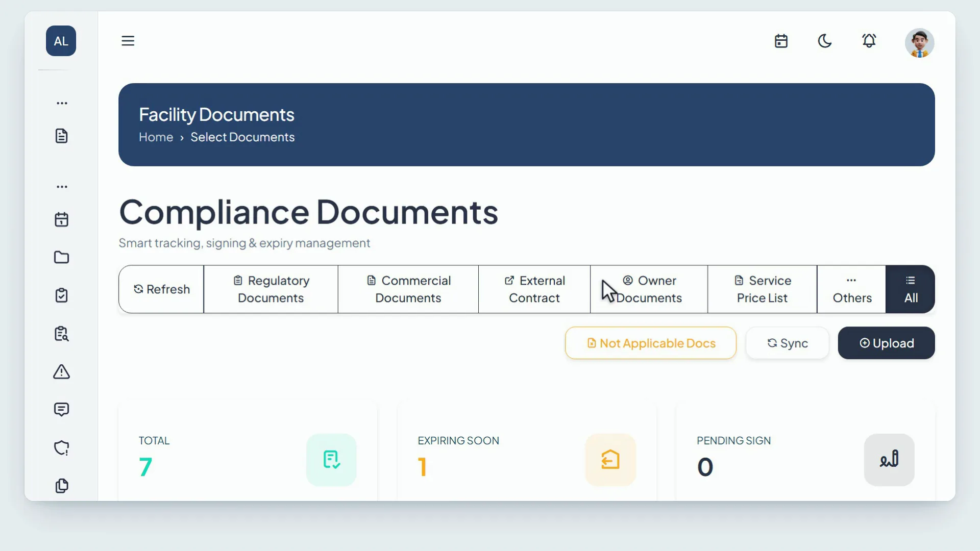Open the calendar icon in top bar
980x551 pixels.
[781, 41]
